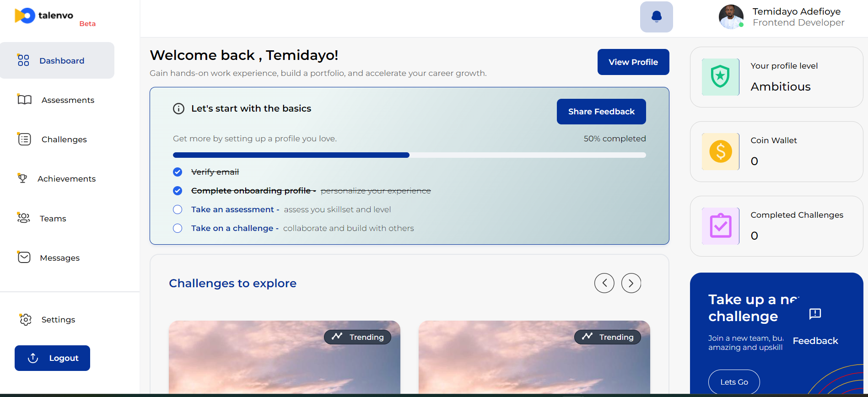
Task: Click the 'Ambitious' profile level text
Action: tap(781, 86)
